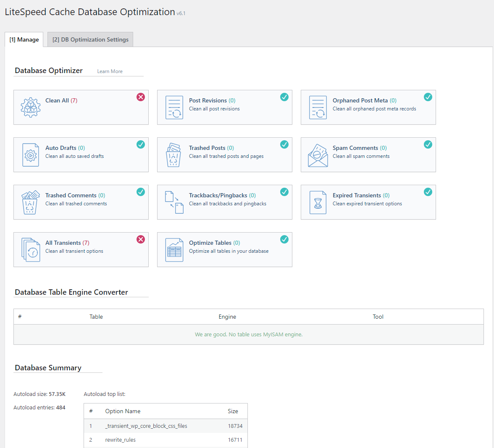
Task: Click the green check on Post Revisions
Action: [284, 97]
